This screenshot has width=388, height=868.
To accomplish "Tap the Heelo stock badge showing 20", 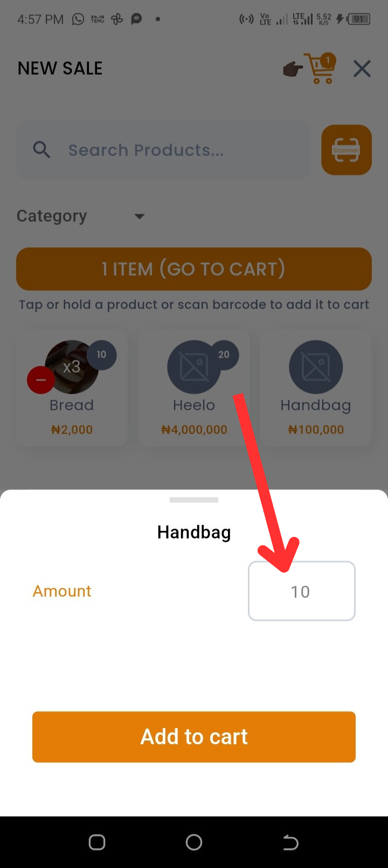I will pos(224,354).
